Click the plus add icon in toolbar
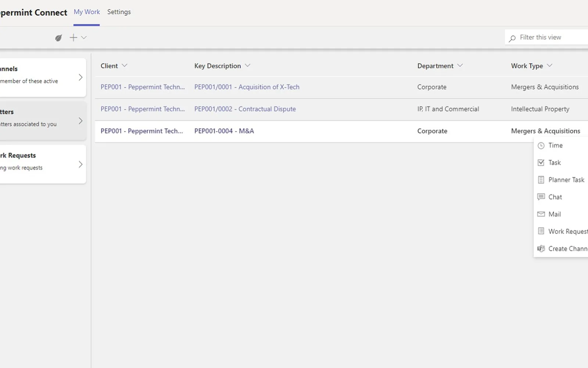Image resolution: width=588 pixels, height=368 pixels. click(x=73, y=38)
